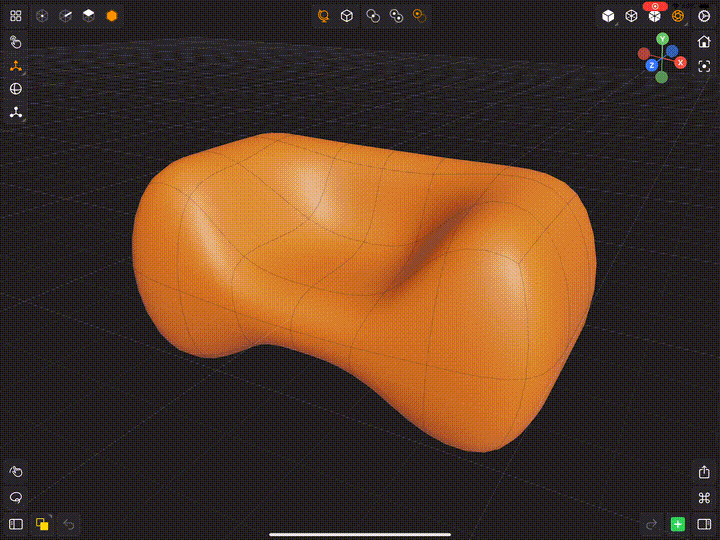Click the blue Z axis ball

point(652,65)
